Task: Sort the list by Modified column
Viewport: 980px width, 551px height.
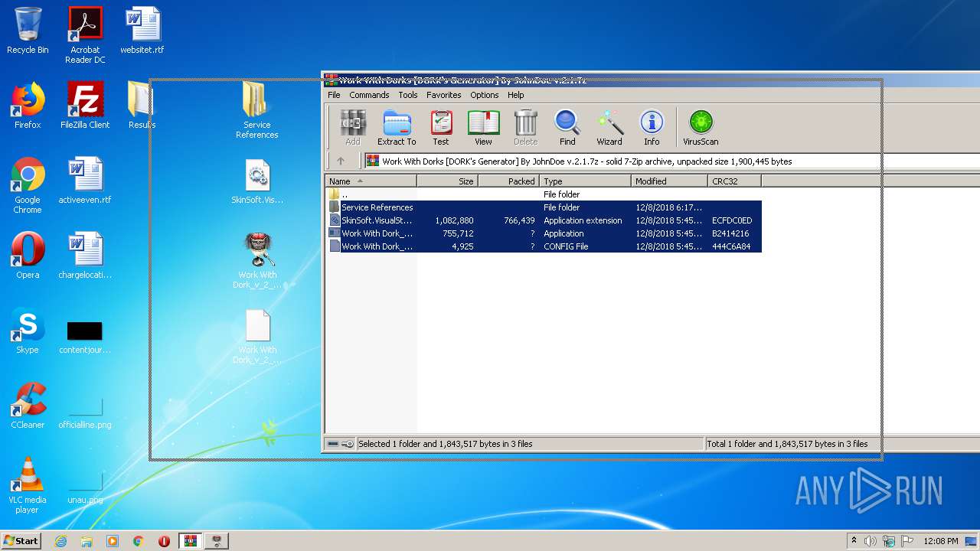Action: 670,181
